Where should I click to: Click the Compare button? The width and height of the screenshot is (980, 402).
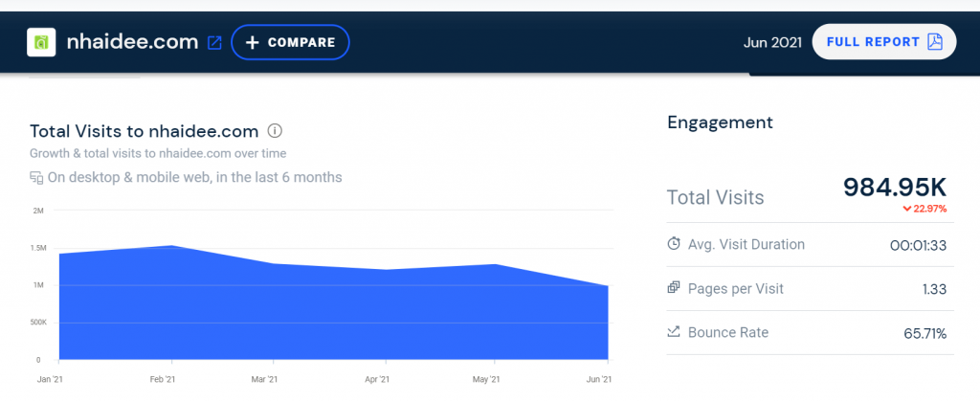click(x=290, y=42)
